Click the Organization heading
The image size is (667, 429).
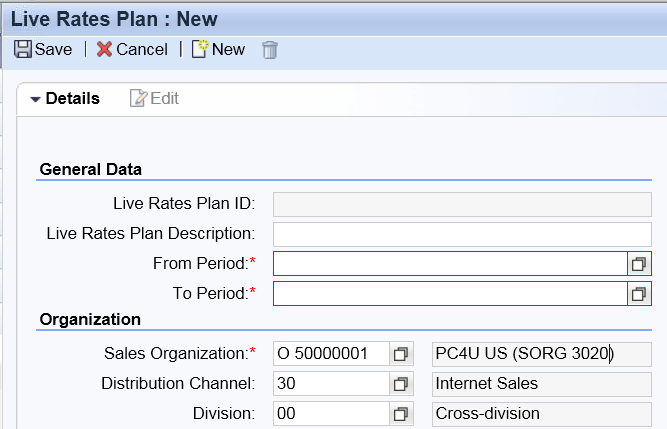[x=90, y=319]
